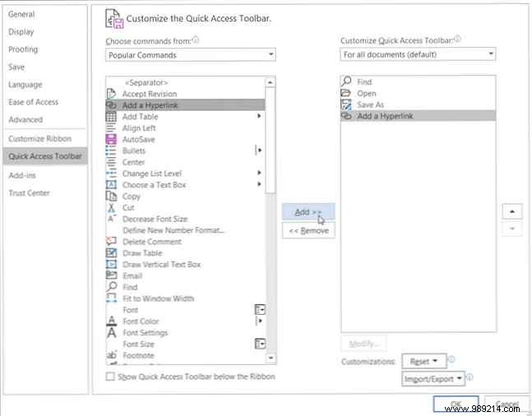Click the Change List Level icon
The height and width of the screenshot is (416, 532).
[111, 173]
